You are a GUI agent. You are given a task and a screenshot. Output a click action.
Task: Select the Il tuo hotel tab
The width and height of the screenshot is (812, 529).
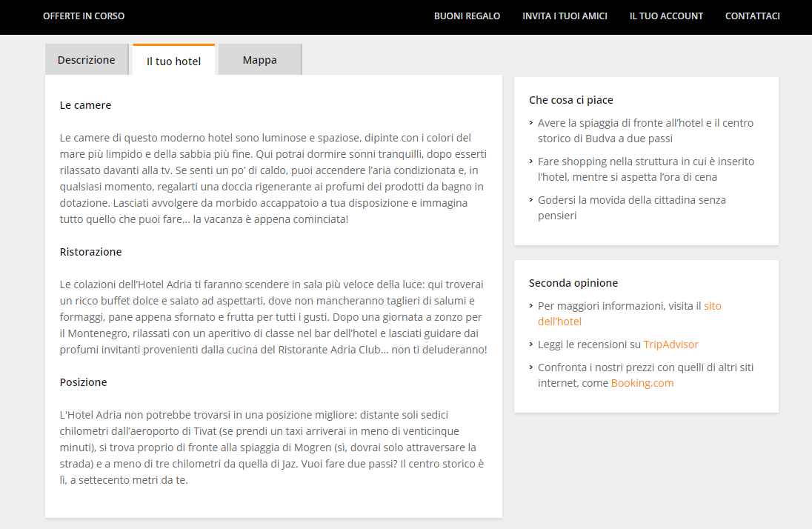[173, 61]
